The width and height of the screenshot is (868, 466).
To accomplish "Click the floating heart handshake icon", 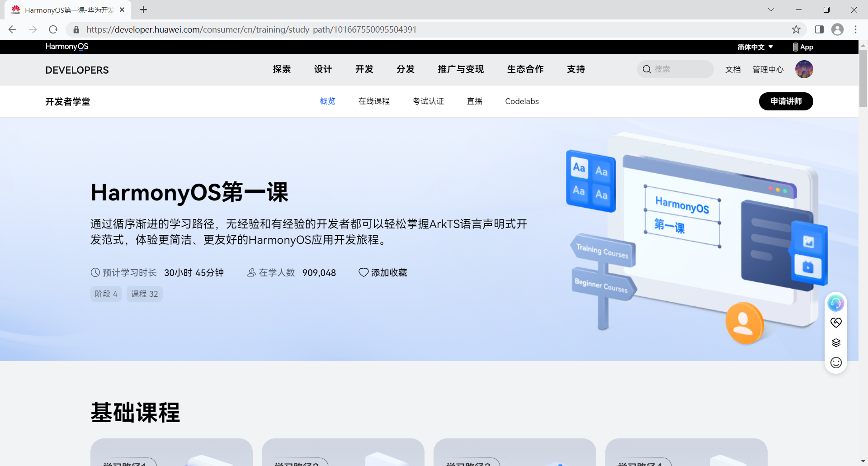I will pyautogui.click(x=836, y=323).
